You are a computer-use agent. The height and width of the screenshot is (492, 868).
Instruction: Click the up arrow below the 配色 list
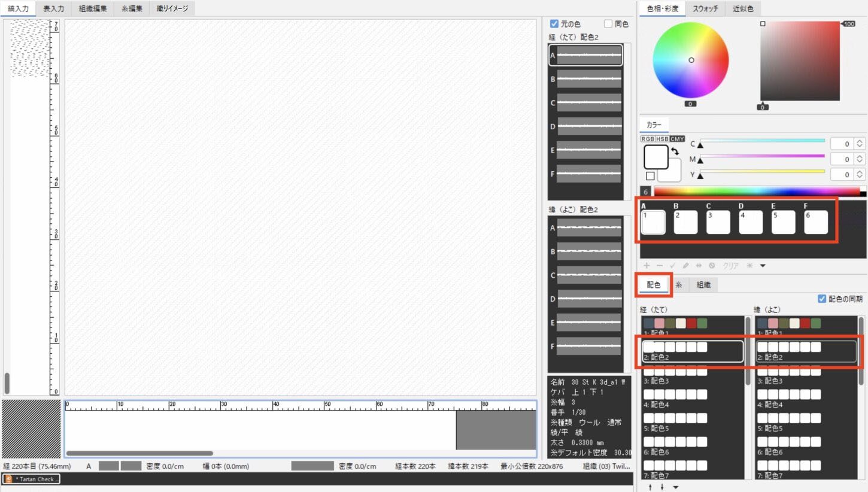[651, 487]
